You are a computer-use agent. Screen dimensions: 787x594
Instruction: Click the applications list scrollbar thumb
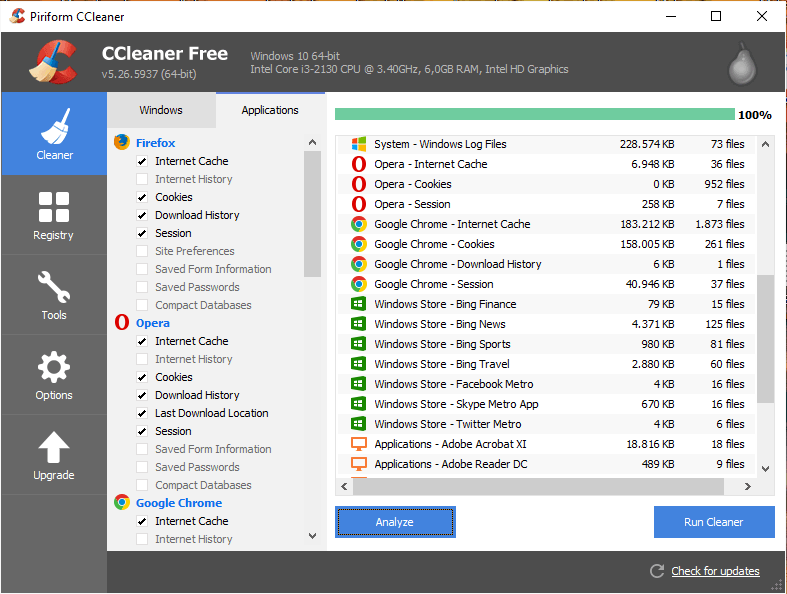312,214
